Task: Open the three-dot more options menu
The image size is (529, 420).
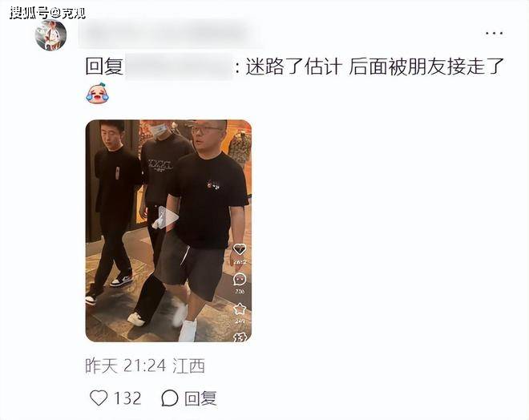Action: (x=495, y=33)
